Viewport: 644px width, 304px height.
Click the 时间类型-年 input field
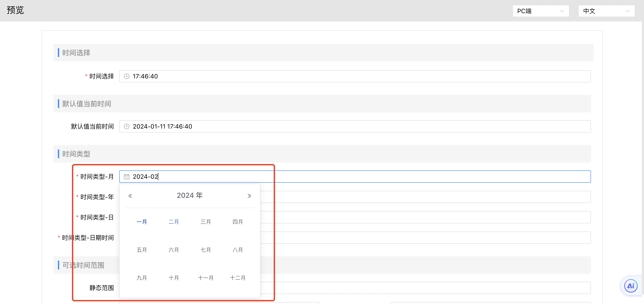(425, 197)
